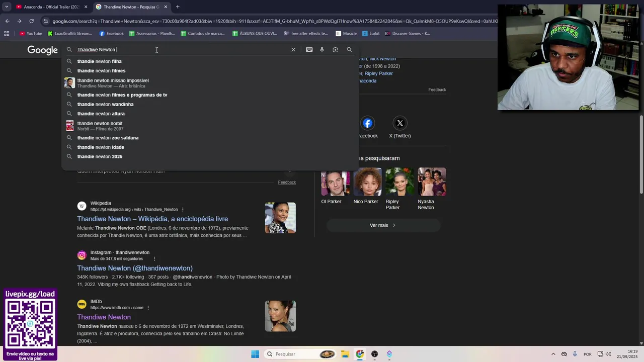Click the Google search text field

(x=181, y=50)
